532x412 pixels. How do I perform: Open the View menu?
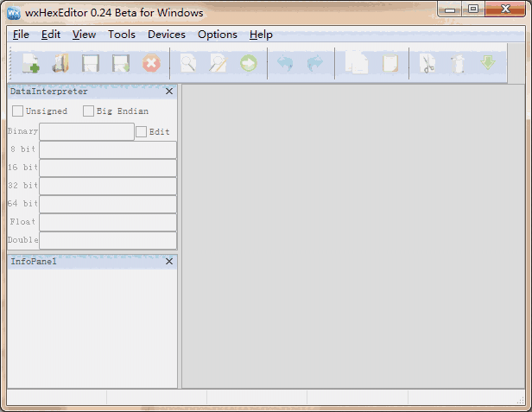(x=84, y=35)
